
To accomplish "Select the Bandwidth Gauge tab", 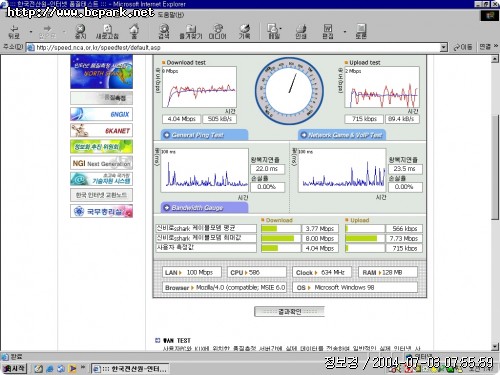I will pyautogui.click(x=204, y=208).
